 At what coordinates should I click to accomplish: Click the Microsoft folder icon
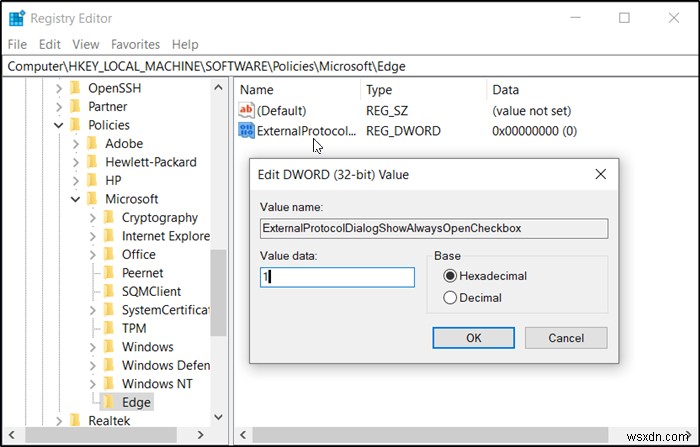(92, 199)
